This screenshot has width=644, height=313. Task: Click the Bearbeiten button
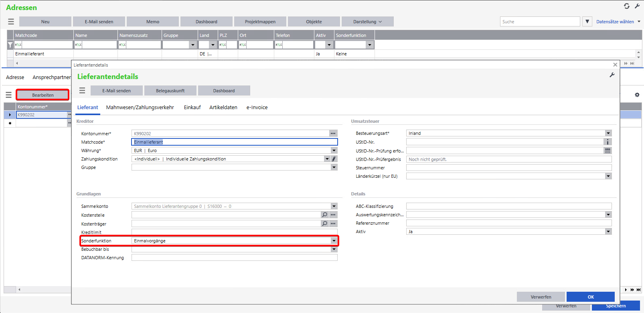(43, 95)
